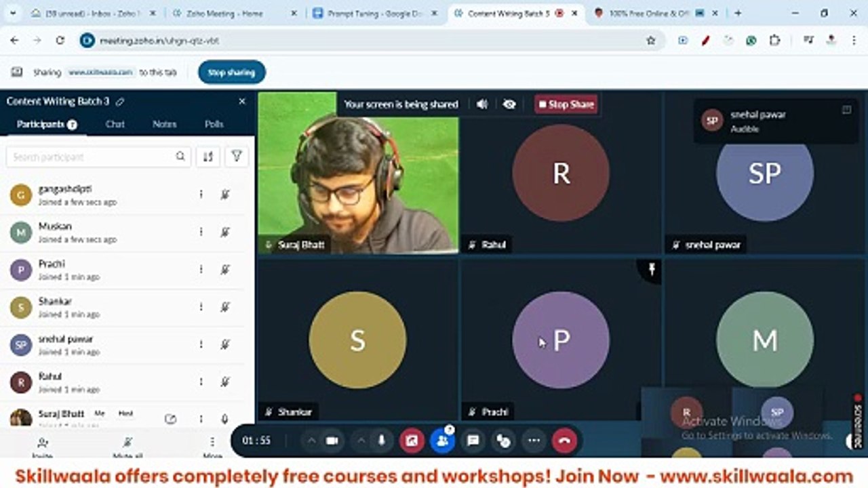868x488 pixels.
Task: Mute the microphone from the meeting toolbar
Action: point(381,441)
